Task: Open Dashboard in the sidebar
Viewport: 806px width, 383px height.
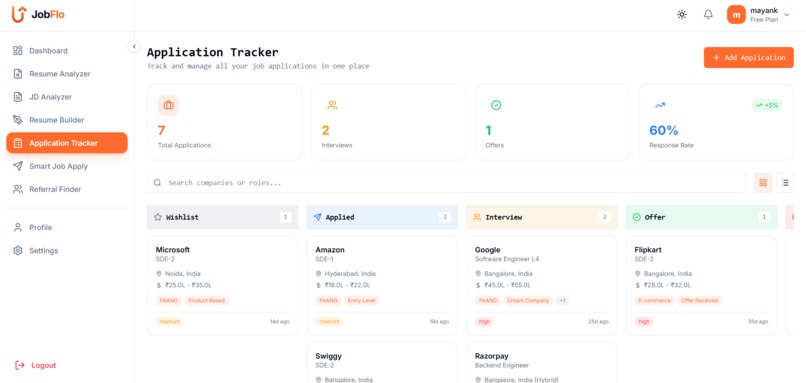Action: (67, 50)
